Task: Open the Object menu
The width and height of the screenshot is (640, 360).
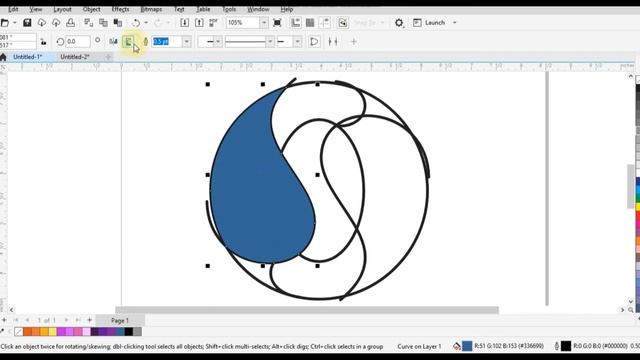Action: [91, 9]
